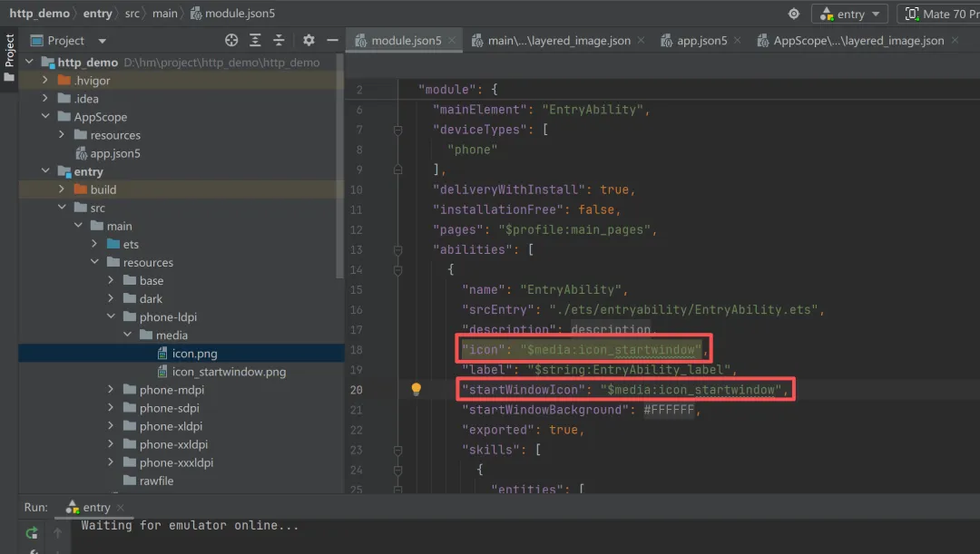Click the fold marker on deviceTypes line
The image size is (980, 554).
[x=398, y=130]
